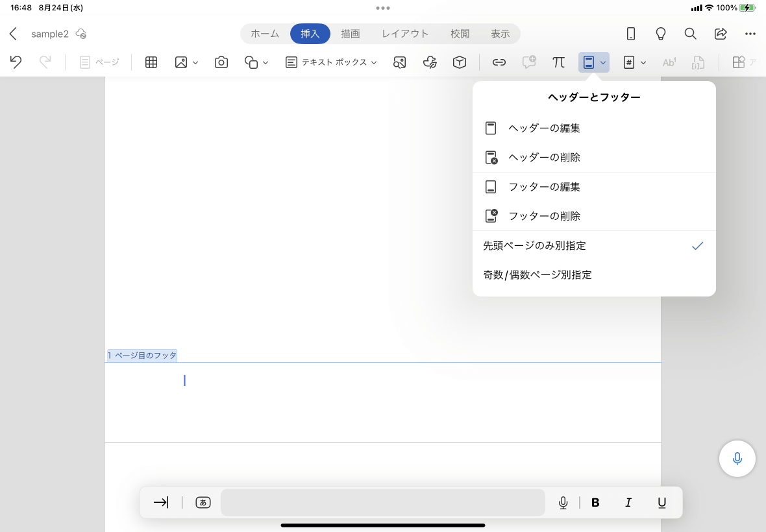The height and width of the screenshot is (532, 766).
Task: Place cursor in the footer area
Action: tap(382, 402)
